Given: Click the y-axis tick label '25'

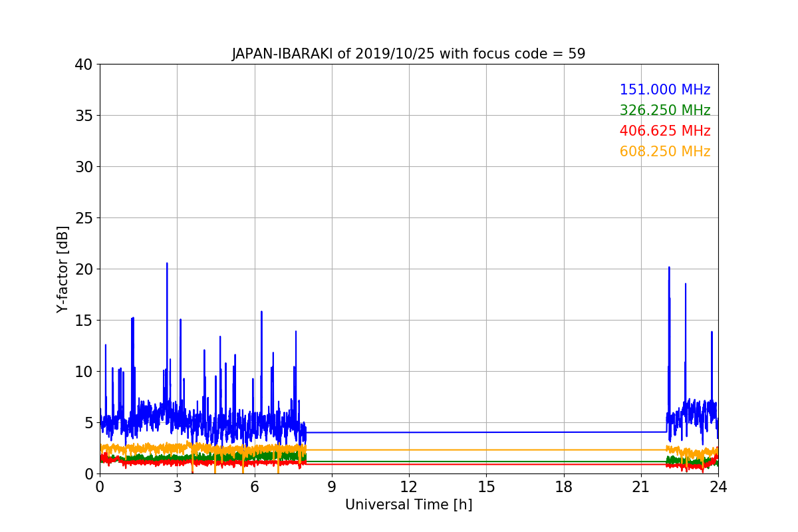Looking at the screenshot, I should point(83,218).
